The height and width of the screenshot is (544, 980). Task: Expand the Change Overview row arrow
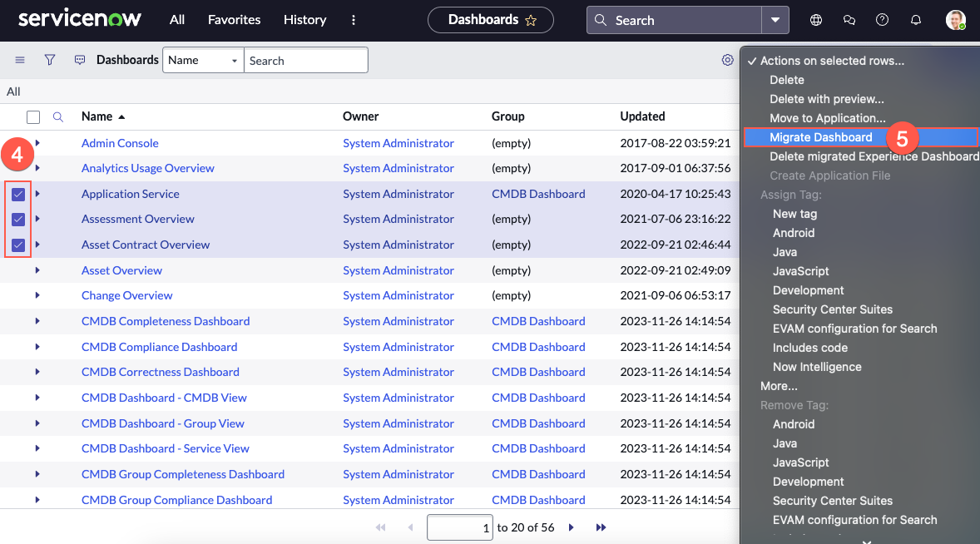[37, 295]
